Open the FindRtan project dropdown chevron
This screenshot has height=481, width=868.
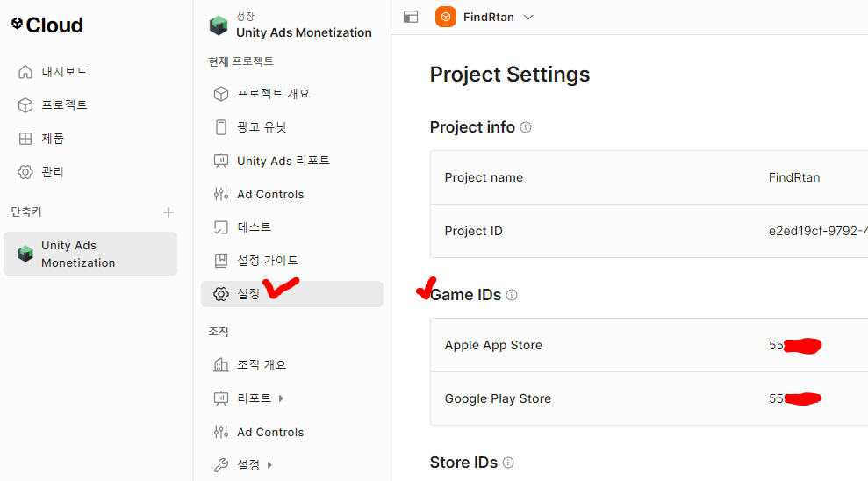click(x=528, y=18)
